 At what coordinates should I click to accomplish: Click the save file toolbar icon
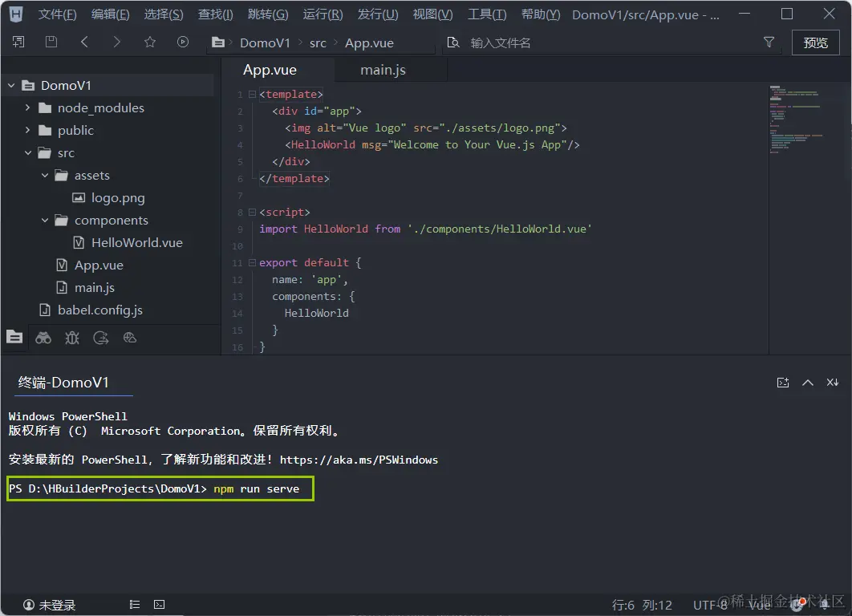click(51, 42)
